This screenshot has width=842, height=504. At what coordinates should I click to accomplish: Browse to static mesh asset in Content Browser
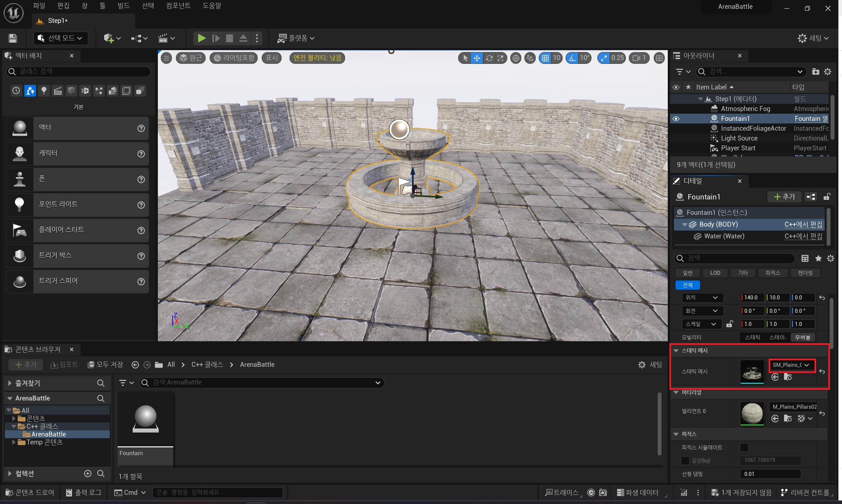(788, 377)
